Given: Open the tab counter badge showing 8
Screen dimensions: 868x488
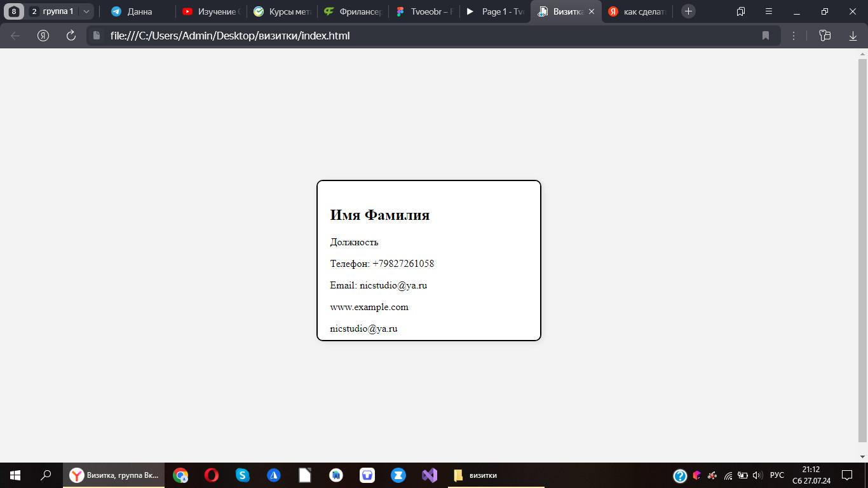Looking at the screenshot, I should click(14, 11).
